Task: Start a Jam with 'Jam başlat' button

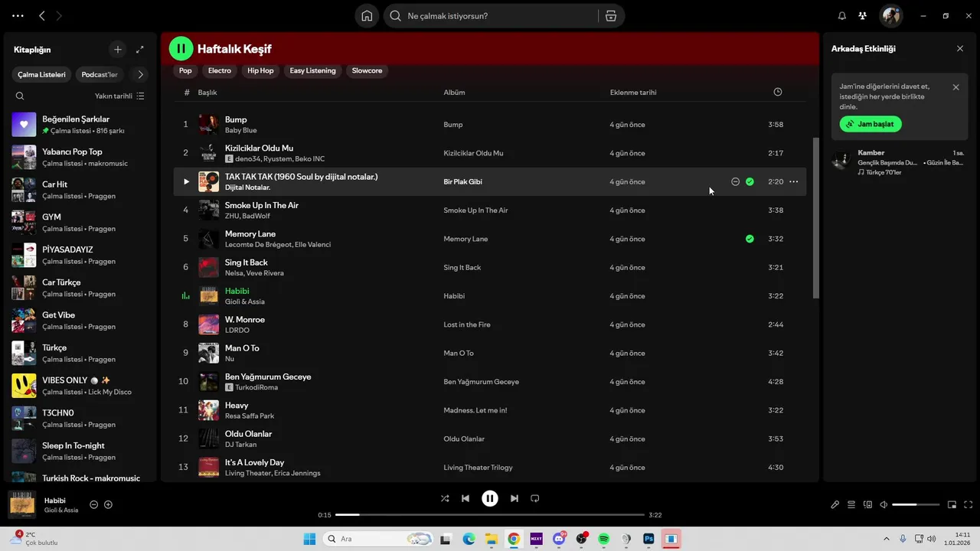Action: point(871,124)
